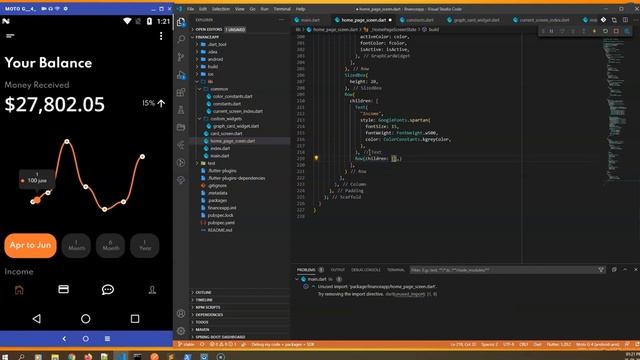Tap the phone app three-dot overflow menu

pyautogui.click(x=161, y=36)
